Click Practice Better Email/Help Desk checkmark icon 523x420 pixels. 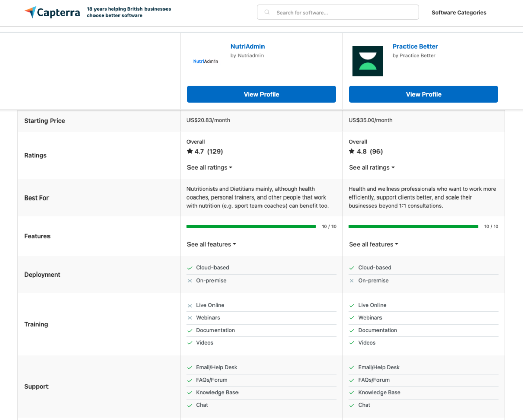pyautogui.click(x=352, y=367)
